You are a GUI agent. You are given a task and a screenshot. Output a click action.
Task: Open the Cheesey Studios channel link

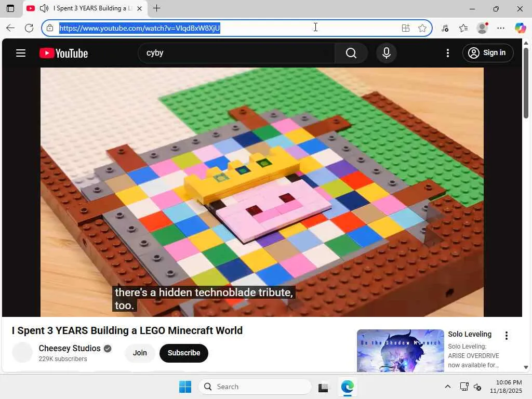point(70,349)
